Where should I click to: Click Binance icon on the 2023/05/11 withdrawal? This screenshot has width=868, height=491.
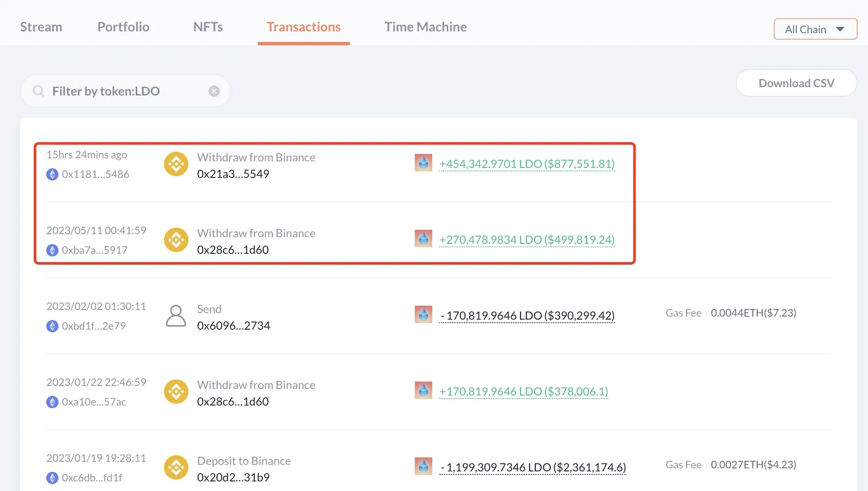pos(176,240)
